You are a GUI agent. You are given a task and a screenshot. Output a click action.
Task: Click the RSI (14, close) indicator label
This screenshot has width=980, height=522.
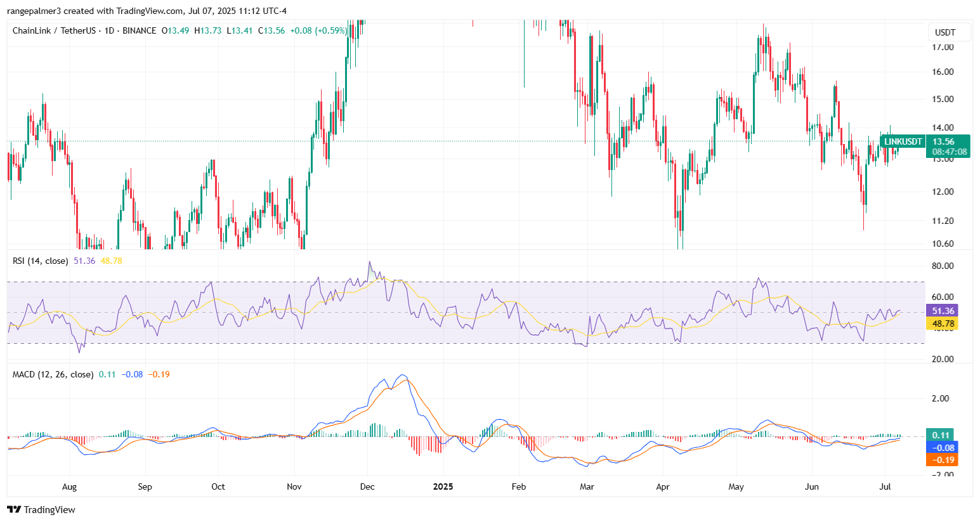(40, 261)
